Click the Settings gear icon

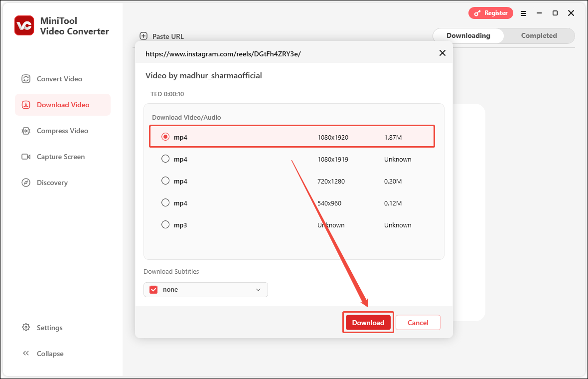coord(26,327)
